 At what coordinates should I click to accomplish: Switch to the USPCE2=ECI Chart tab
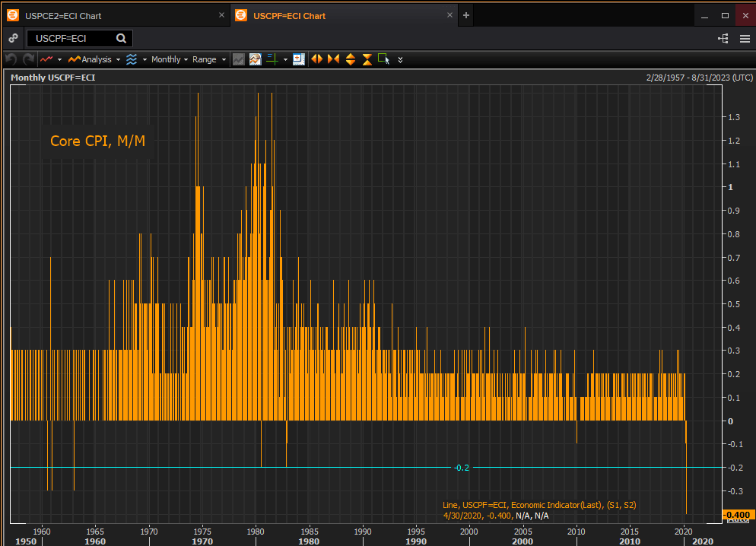(63, 15)
